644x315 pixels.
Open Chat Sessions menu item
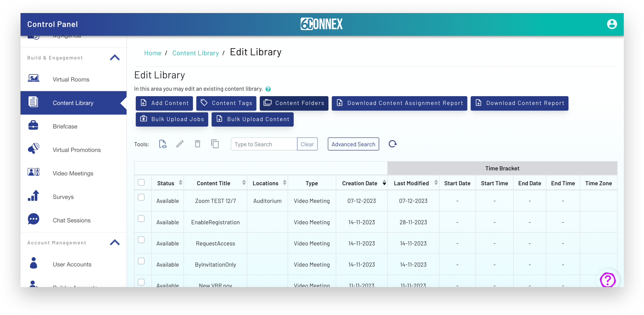coord(74,220)
